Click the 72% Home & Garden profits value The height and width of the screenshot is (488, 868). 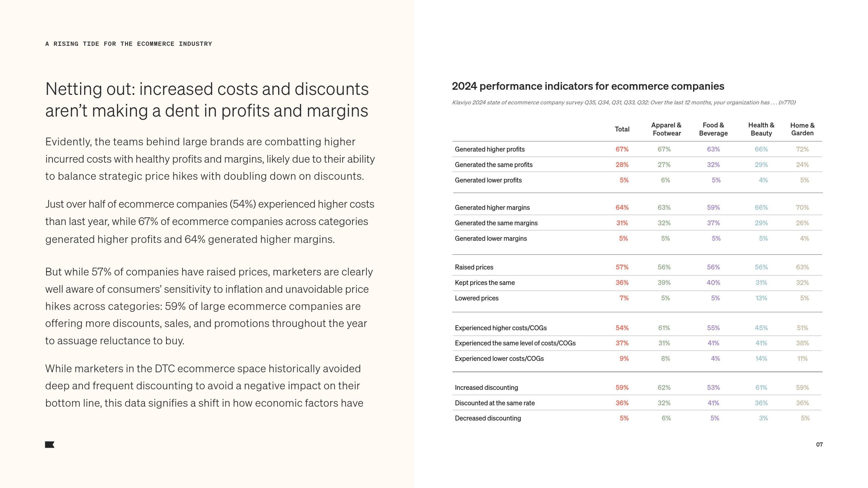point(802,149)
